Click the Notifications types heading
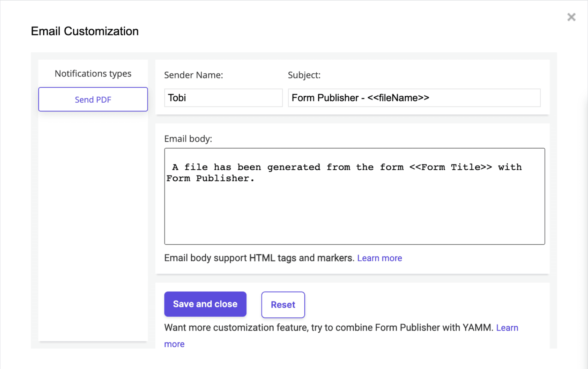Screen dimensions: 588x369 pos(93,73)
